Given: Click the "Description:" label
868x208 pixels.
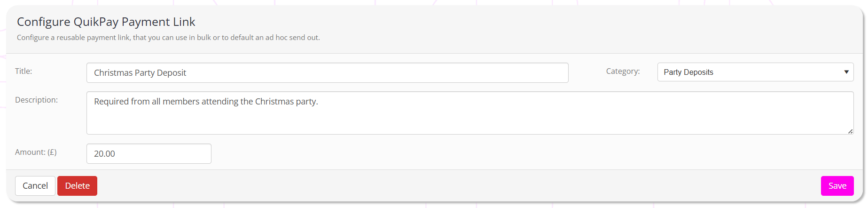Looking at the screenshot, I should (36, 100).
